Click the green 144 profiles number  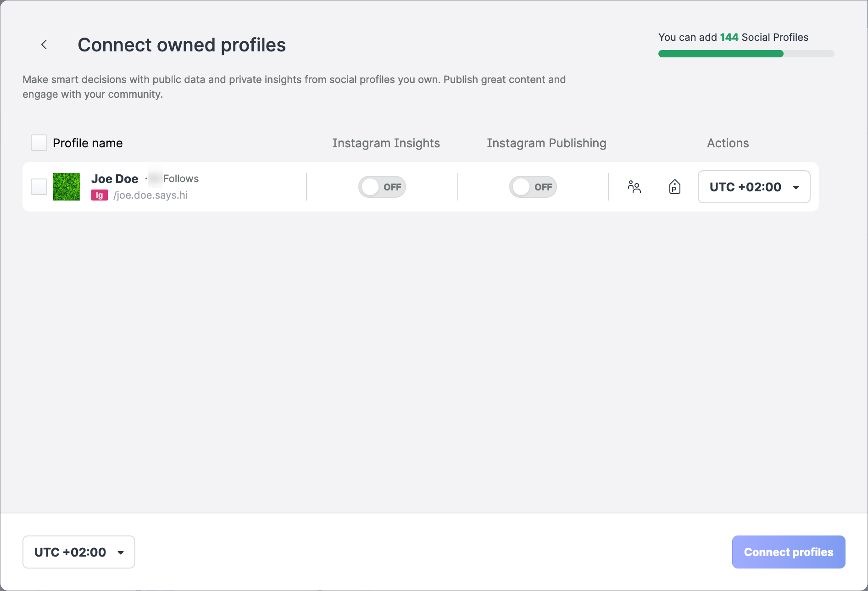point(729,37)
